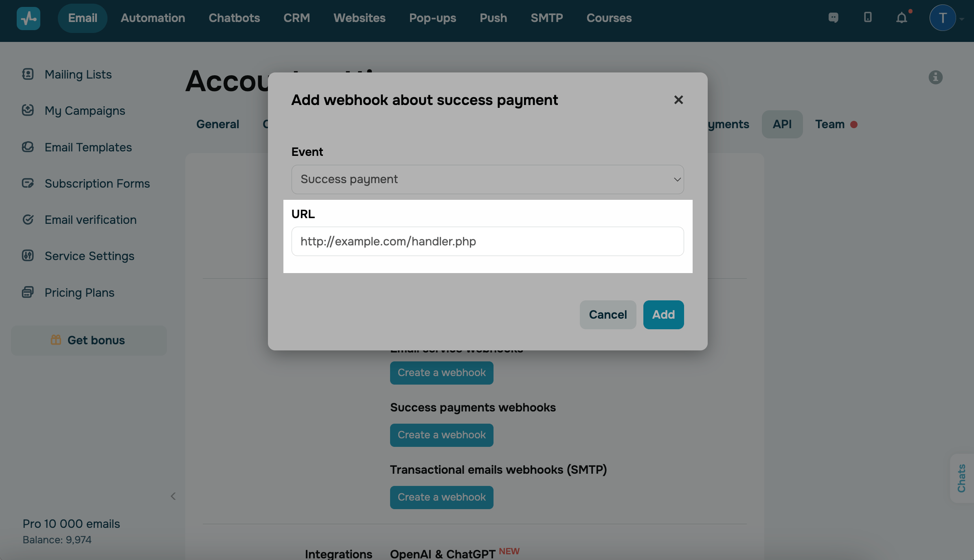Click the Get bonus gift button
The height and width of the screenshot is (560, 974).
89,340
